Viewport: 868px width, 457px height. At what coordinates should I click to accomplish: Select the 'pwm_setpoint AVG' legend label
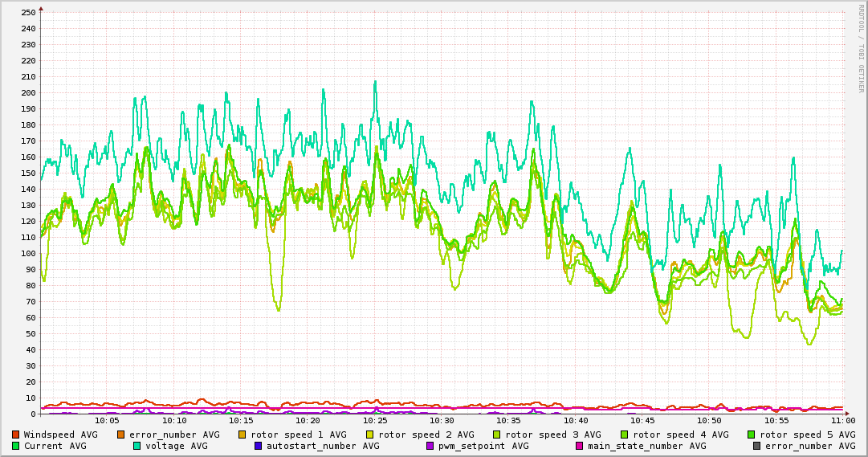click(x=483, y=446)
